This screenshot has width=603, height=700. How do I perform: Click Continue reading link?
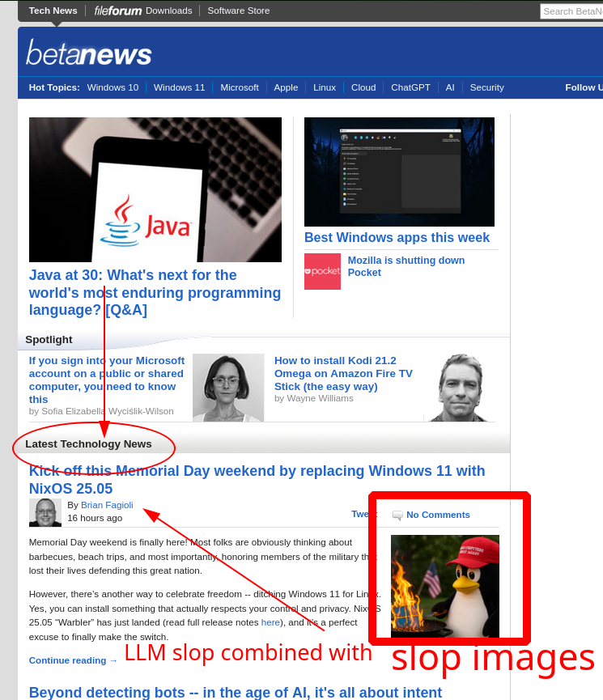click(x=73, y=660)
